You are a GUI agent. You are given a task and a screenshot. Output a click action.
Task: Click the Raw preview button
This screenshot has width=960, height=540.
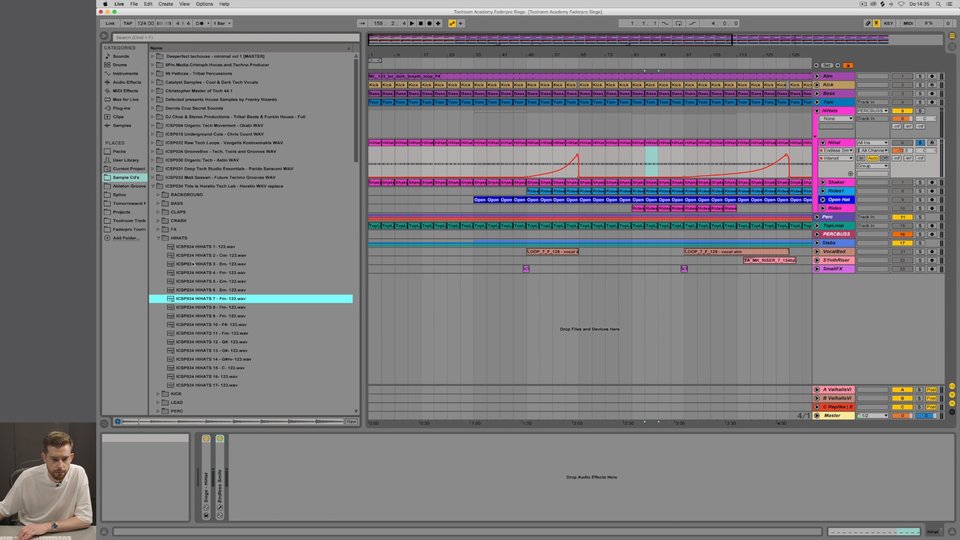[351, 421]
